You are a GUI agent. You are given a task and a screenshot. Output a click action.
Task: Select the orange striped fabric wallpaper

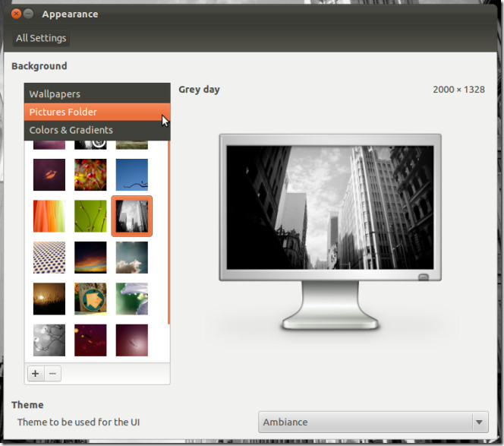[49, 217]
